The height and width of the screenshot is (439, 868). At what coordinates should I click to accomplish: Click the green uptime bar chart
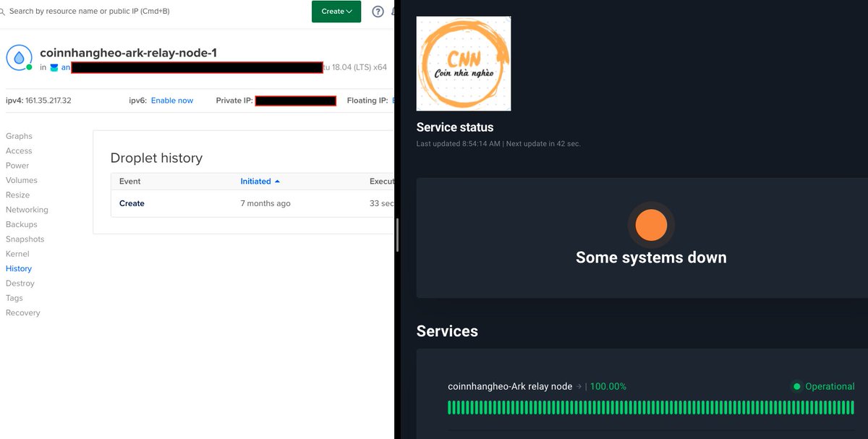(x=651, y=407)
